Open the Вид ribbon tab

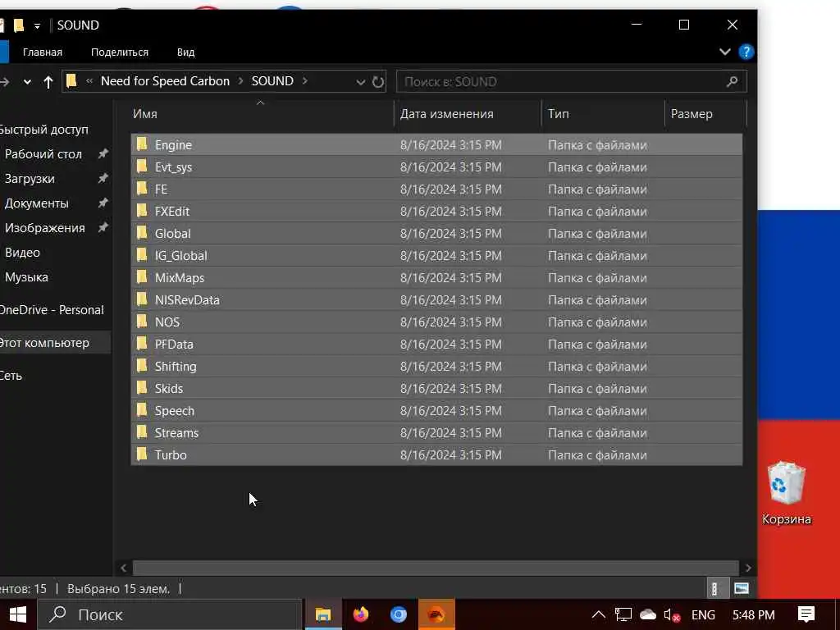(186, 52)
